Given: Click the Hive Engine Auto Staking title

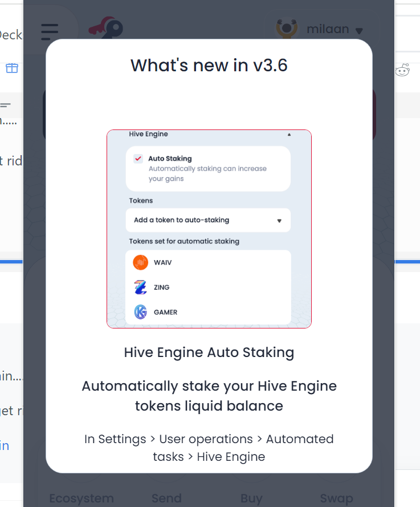Looking at the screenshot, I should [x=209, y=352].
